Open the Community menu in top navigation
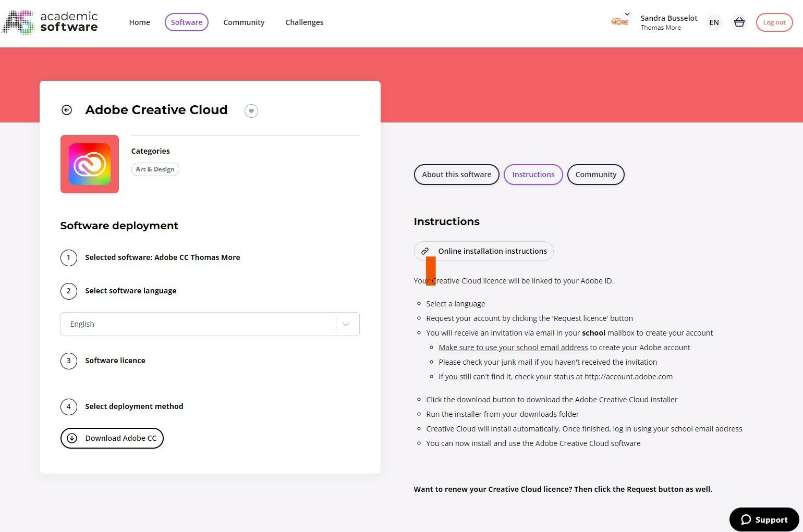The image size is (803, 532). 244,22
